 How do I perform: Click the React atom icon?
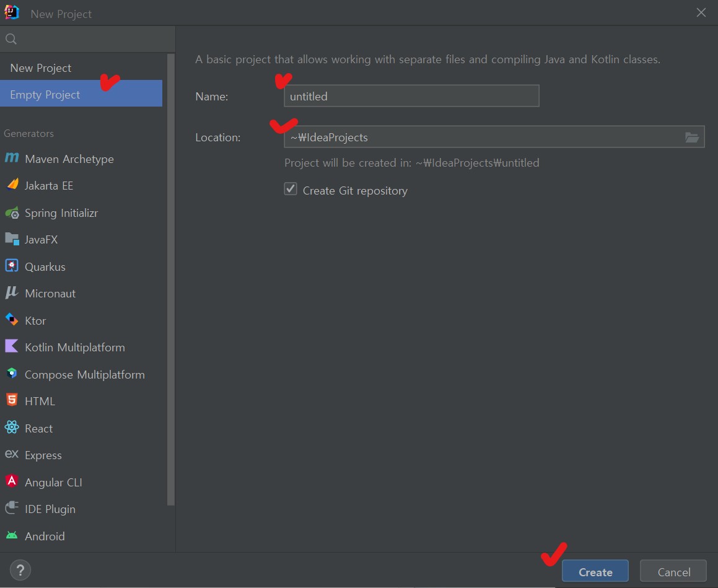[x=12, y=428]
